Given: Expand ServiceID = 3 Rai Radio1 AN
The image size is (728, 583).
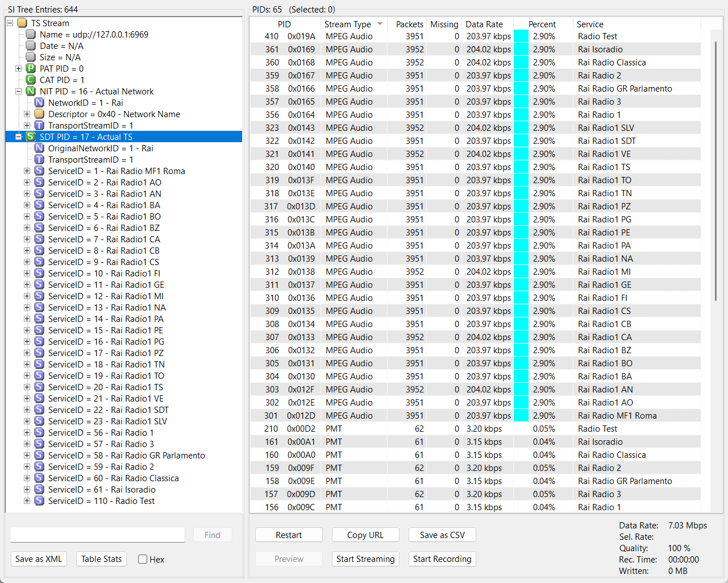Looking at the screenshot, I should (x=27, y=194).
